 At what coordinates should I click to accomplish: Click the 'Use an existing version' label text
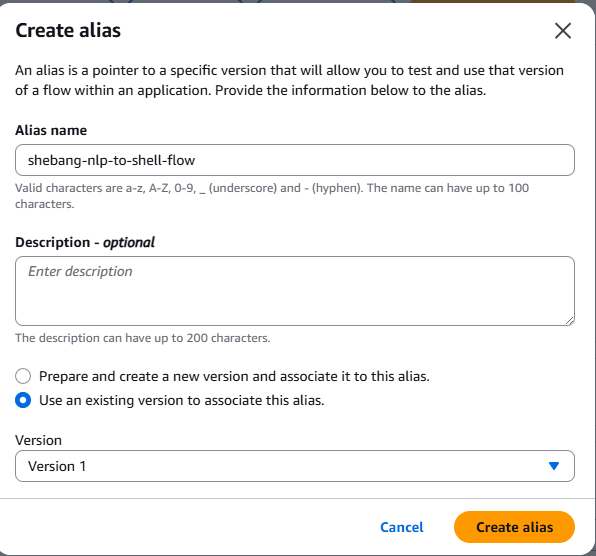tap(182, 400)
